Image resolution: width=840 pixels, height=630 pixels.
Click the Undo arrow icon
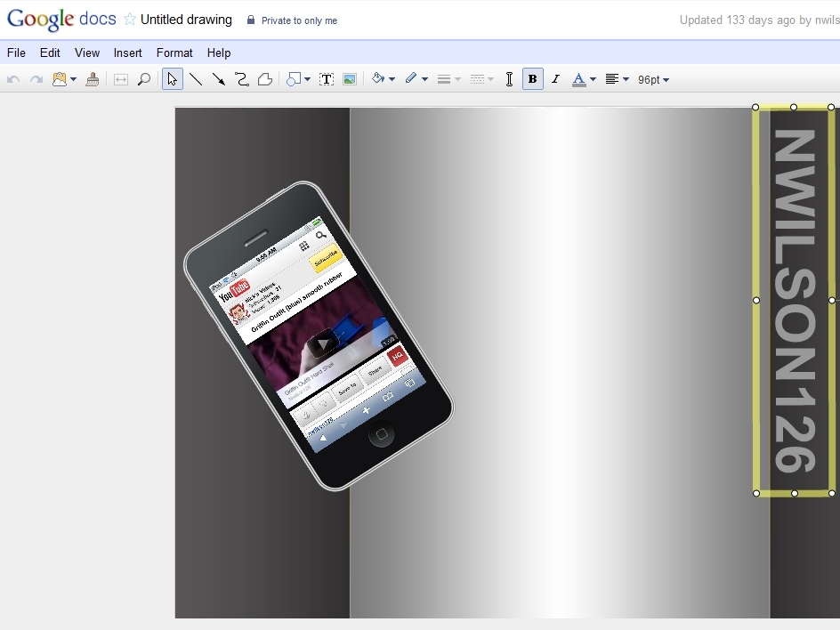tap(13, 79)
